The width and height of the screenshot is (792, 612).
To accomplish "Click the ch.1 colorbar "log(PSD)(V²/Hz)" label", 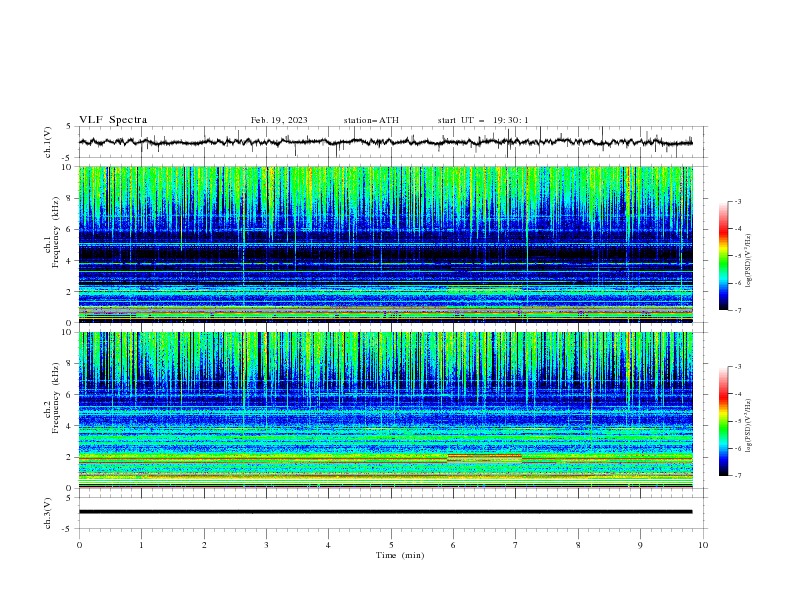I will (748, 261).
